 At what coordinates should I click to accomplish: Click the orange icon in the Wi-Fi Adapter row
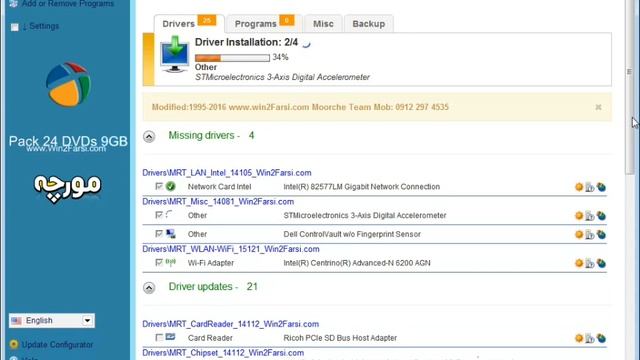[x=579, y=263]
